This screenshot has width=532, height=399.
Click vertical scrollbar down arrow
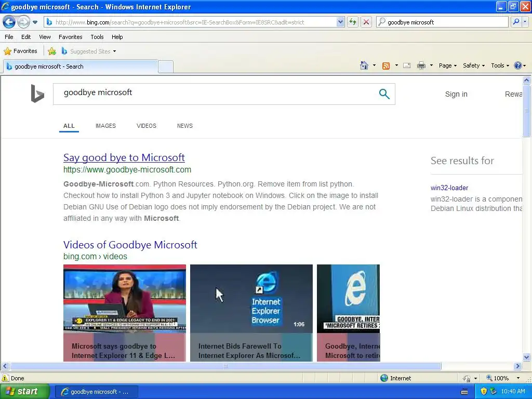(527, 357)
